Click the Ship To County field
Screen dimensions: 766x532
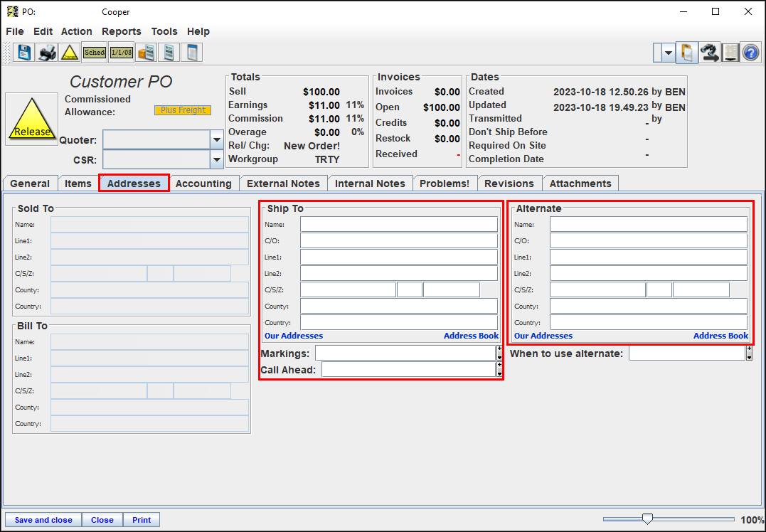(399, 307)
